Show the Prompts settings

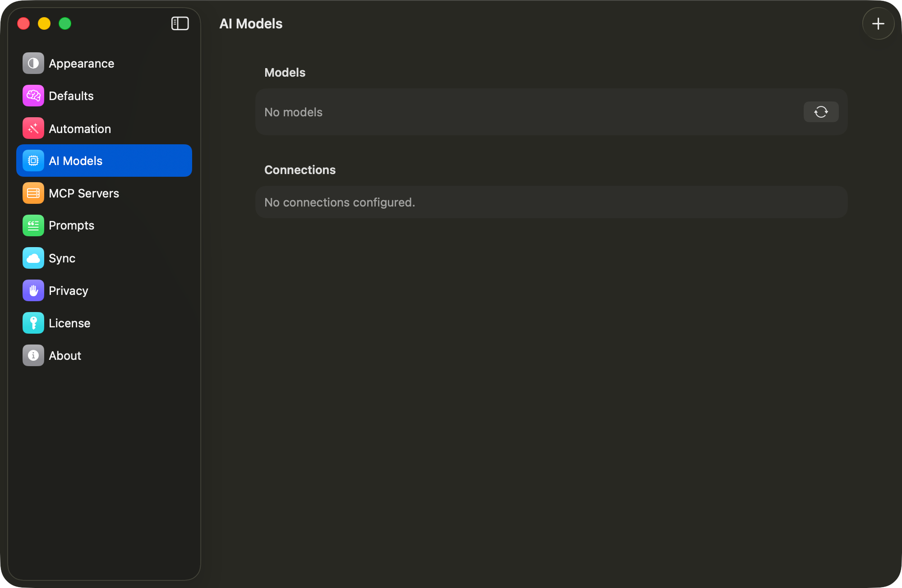coord(104,225)
